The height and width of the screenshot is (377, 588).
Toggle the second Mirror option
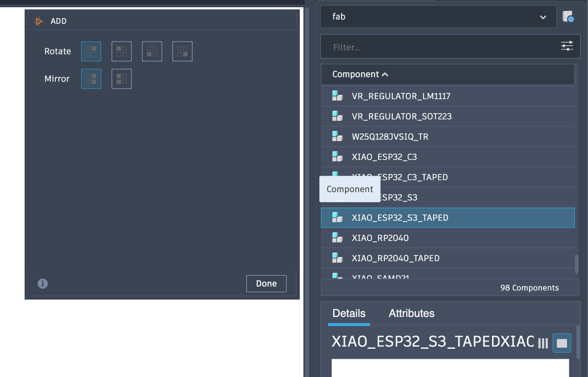(121, 79)
